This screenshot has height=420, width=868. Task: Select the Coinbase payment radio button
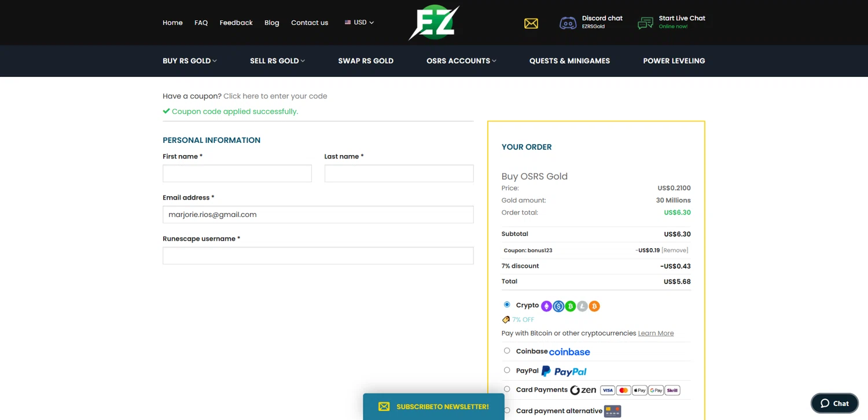(x=507, y=351)
